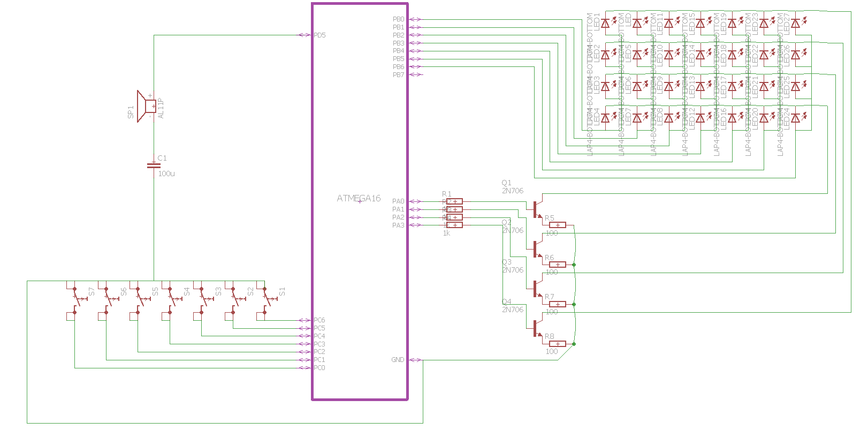Select resistor R7 symbol

(x=558, y=304)
